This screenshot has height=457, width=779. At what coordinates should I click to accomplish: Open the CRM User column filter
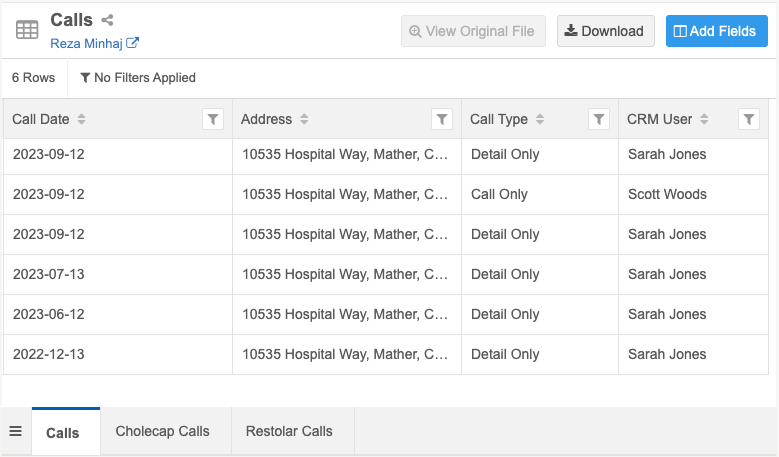coord(748,119)
